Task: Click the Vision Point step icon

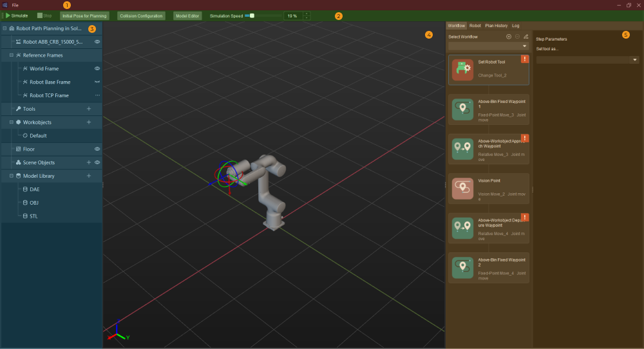Action: click(462, 188)
